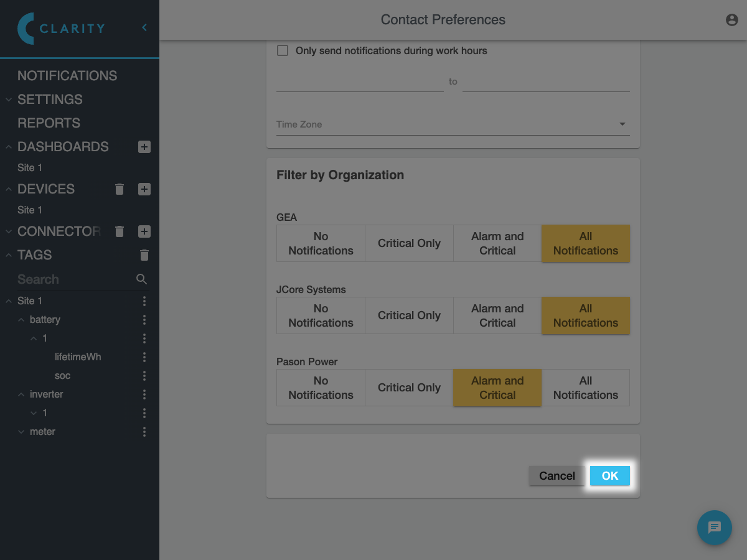Viewport: 747px width, 560px height.
Task: Select All Notifications for Pason Power
Action: point(585,388)
